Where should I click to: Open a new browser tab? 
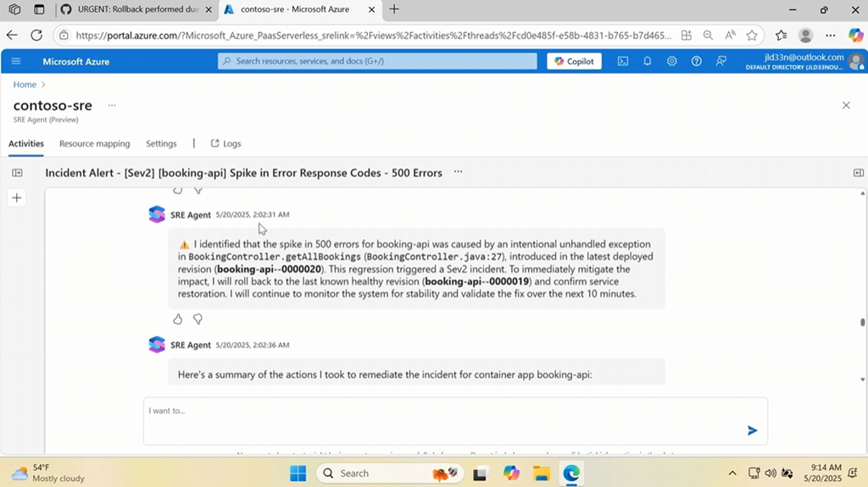click(x=394, y=9)
